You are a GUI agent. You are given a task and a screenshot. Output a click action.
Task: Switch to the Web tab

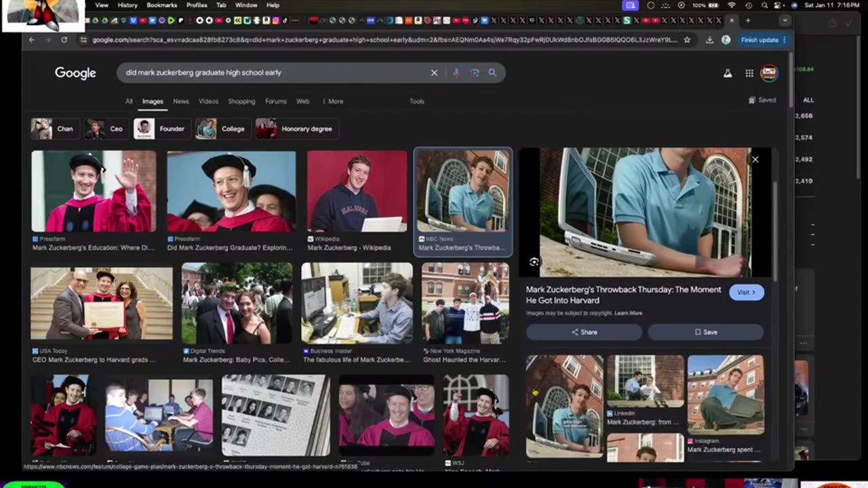tap(303, 101)
